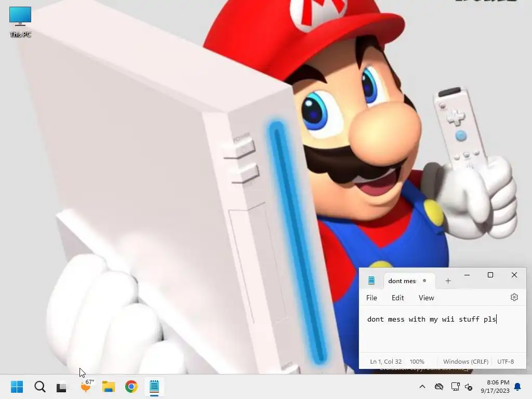
Task: Click the Windows (CRLF) line ending status
Action: coord(465,362)
